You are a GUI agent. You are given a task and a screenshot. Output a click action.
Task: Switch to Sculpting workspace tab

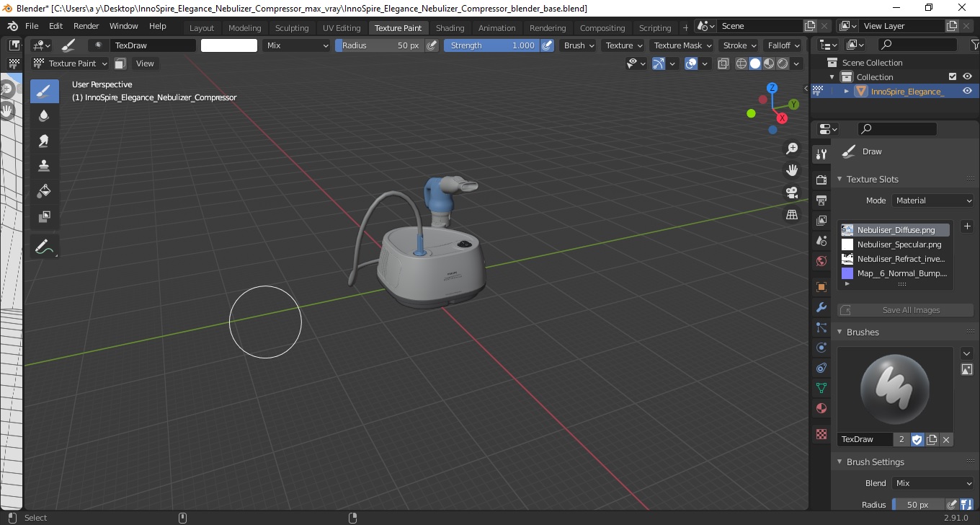click(x=292, y=28)
